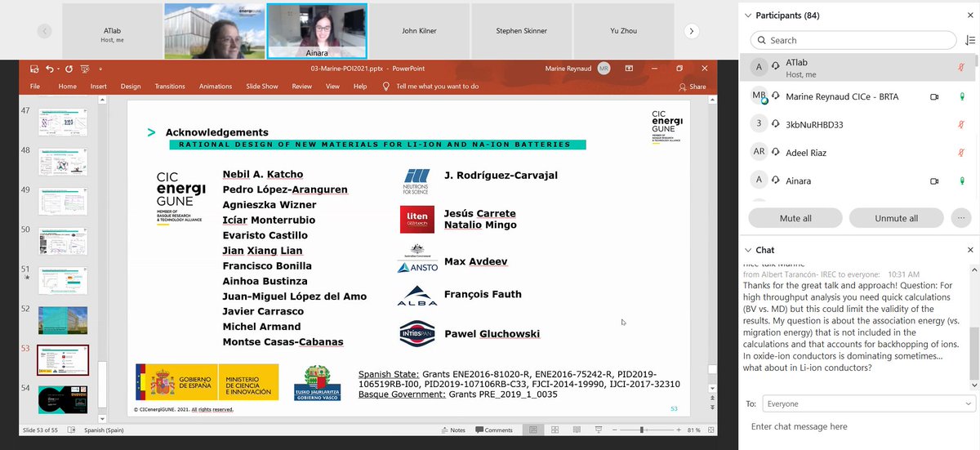Screen dimensions: 980x450
Task: Unmute ATlab's microphone
Action: [x=961, y=69]
